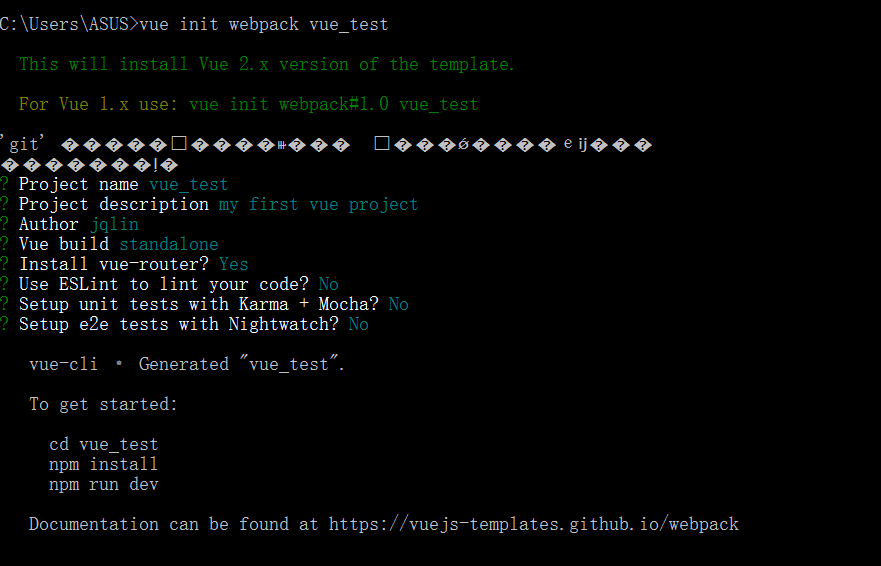Click the vuejs-templates.github.io/webpack documentation URL
Image resolution: width=881 pixels, height=566 pixels.
[533, 524]
